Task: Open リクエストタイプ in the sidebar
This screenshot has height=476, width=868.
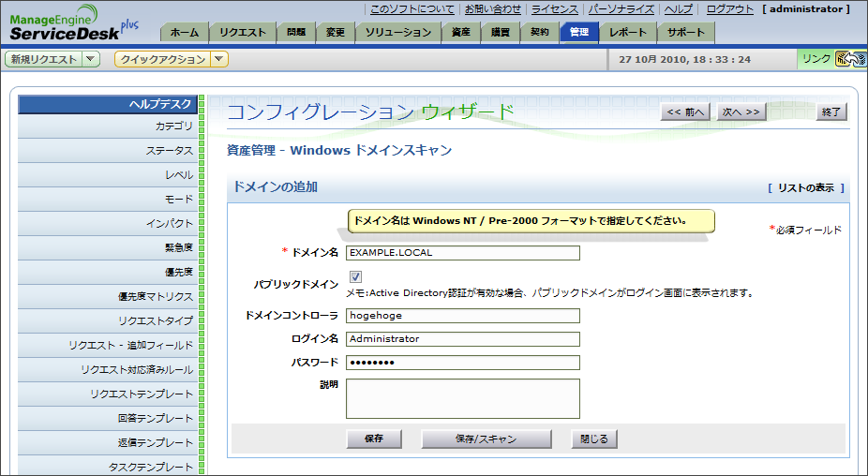Action: point(108,321)
